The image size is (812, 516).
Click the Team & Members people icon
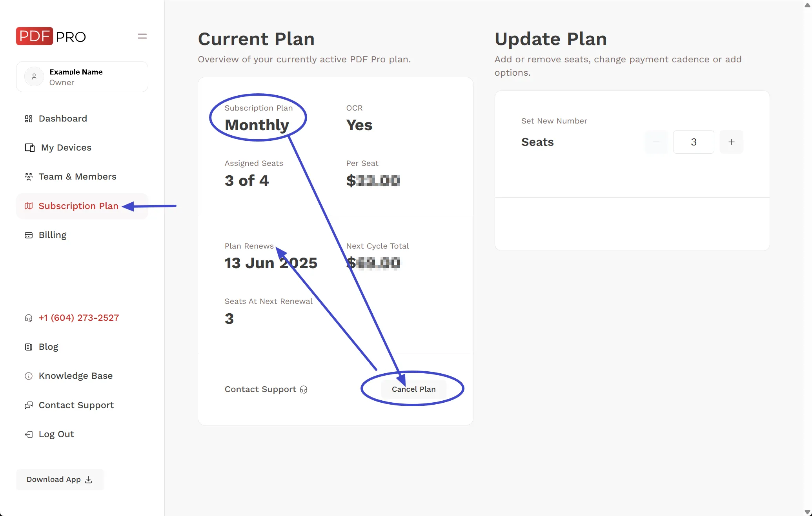pyautogui.click(x=29, y=177)
